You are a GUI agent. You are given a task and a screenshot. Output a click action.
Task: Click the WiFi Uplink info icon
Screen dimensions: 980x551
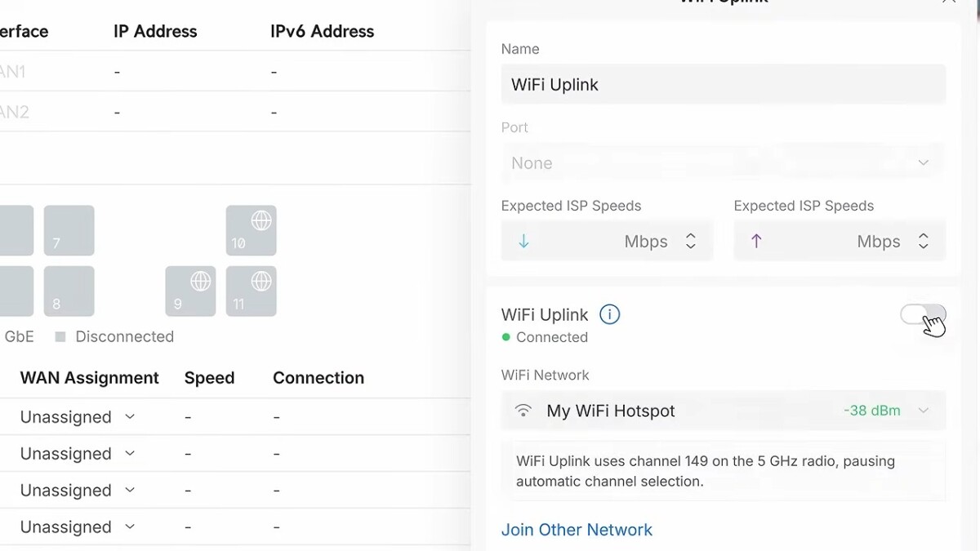(x=609, y=314)
